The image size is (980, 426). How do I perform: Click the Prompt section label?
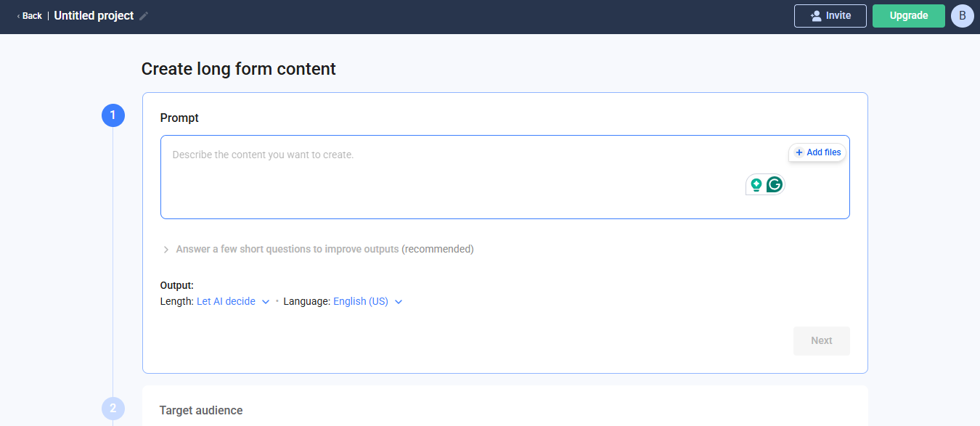(179, 118)
